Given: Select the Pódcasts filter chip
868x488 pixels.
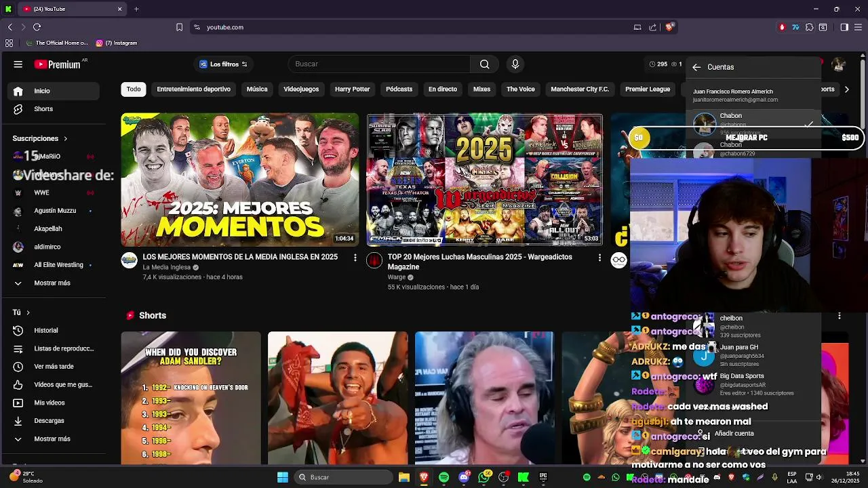Looking at the screenshot, I should tap(399, 89).
